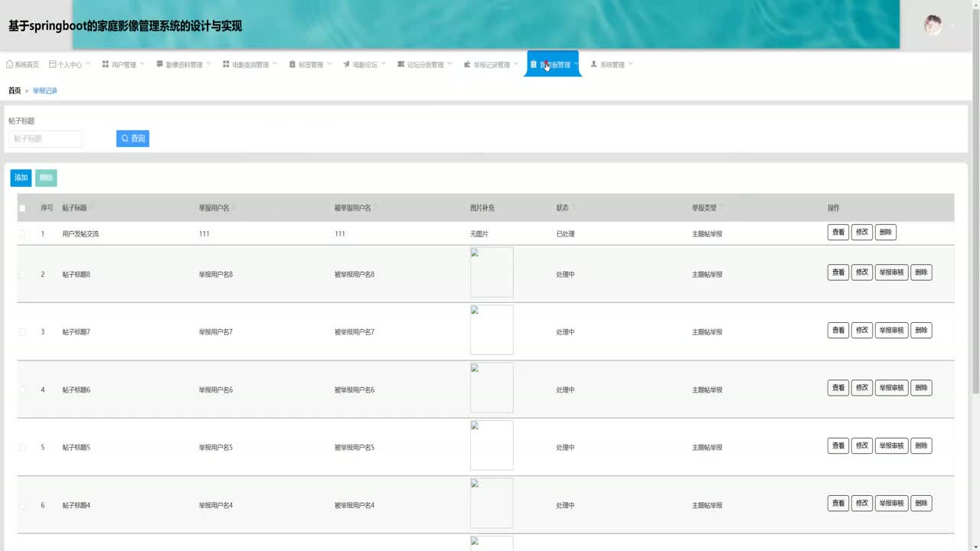Click 首页 in the breadcrumb
The width and height of the screenshot is (980, 551).
pos(15,90)
